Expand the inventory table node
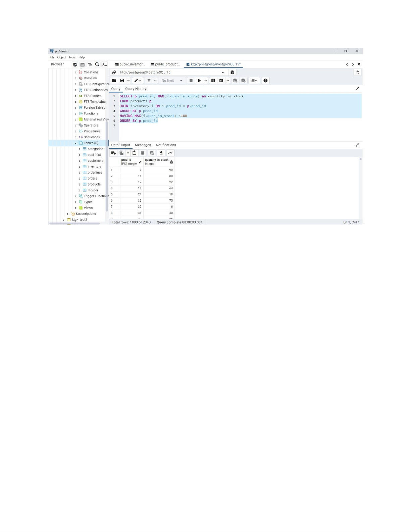411x532 pixels. [80, 167]
